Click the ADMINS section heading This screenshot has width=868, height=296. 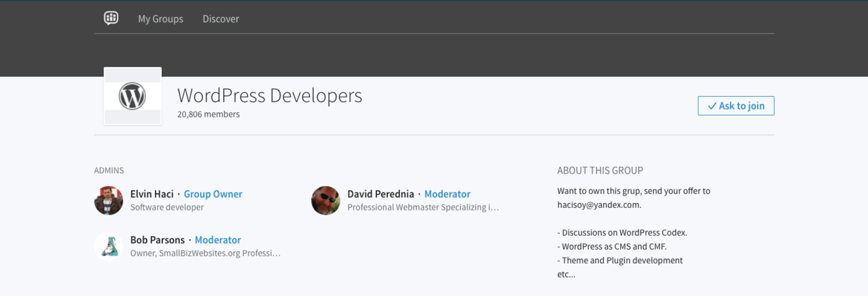click(x=109, y=170)
